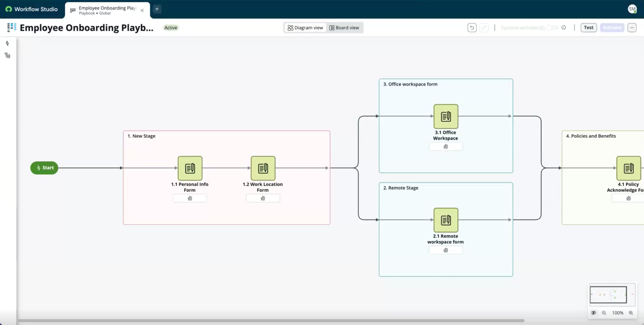Screen dimensions: 644x325
Task: Collapse the minimap panel
Action: 594,313
